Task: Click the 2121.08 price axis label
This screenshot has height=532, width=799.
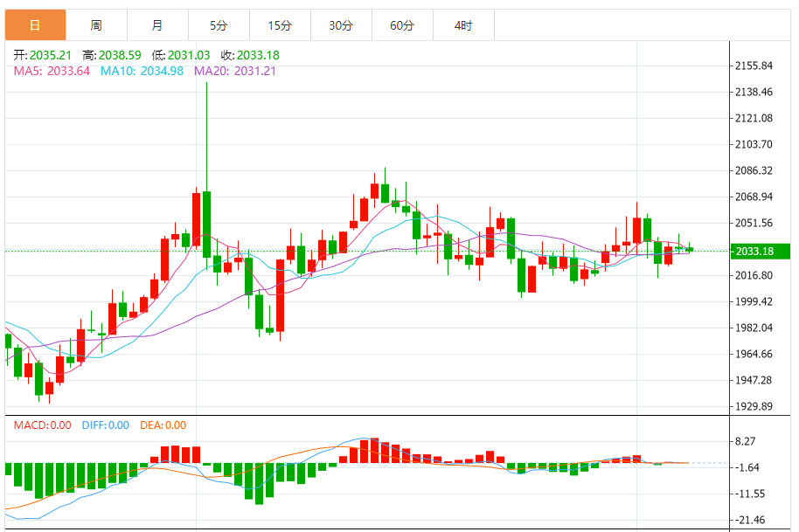Action: point(754,118)
